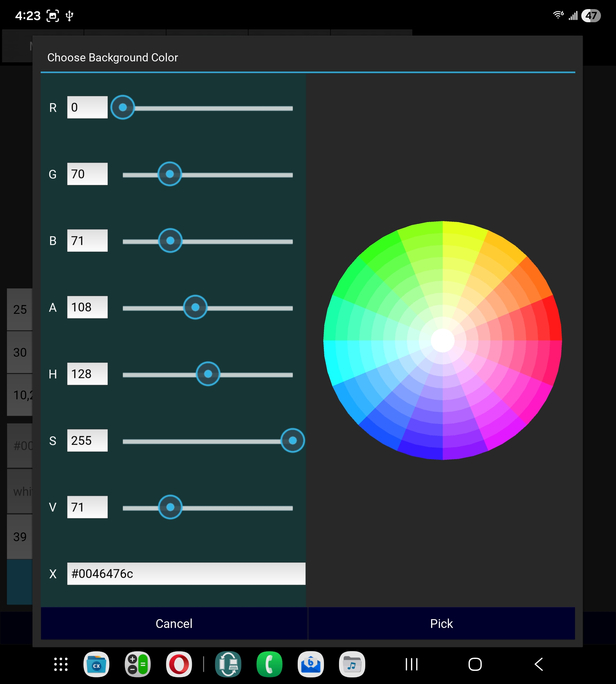
Task: Open the Cx File Explorer app
Action: pyautogui.click(x=96, y=664)
